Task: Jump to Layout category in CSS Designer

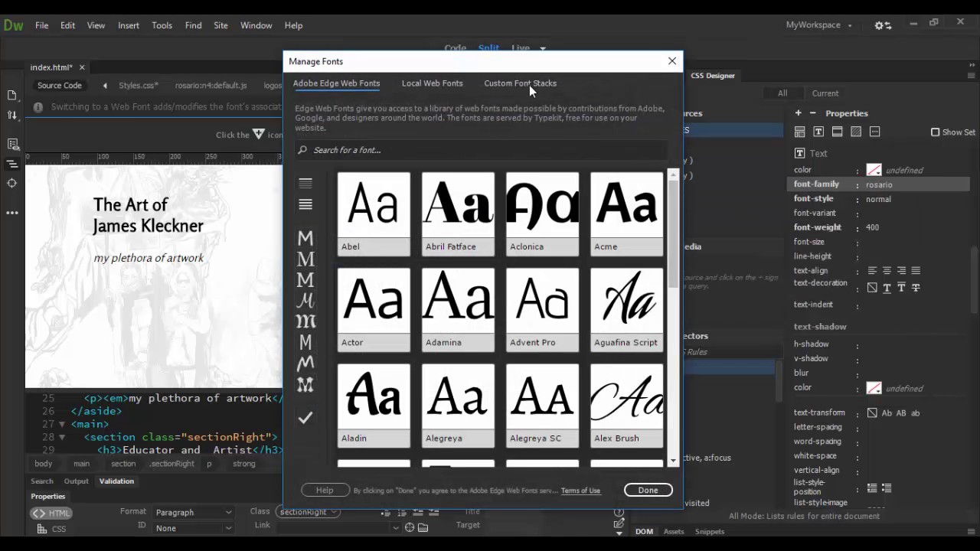Action: pyautogui.click(x=799, y=132)
